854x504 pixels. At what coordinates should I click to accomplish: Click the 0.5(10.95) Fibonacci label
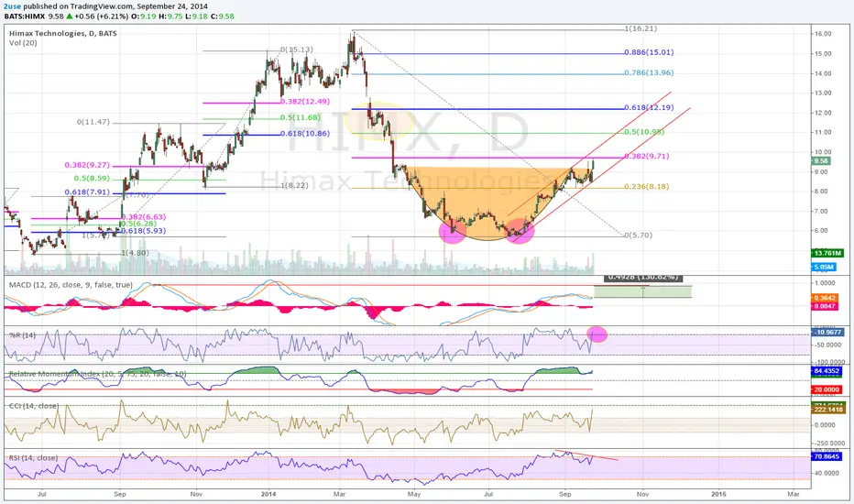click(x=644, y=132)
